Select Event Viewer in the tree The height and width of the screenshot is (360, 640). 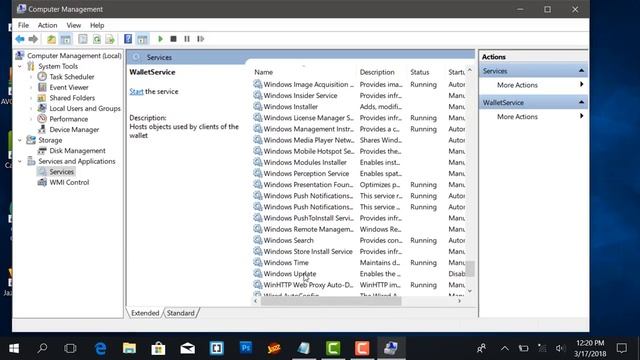point(69,87)
